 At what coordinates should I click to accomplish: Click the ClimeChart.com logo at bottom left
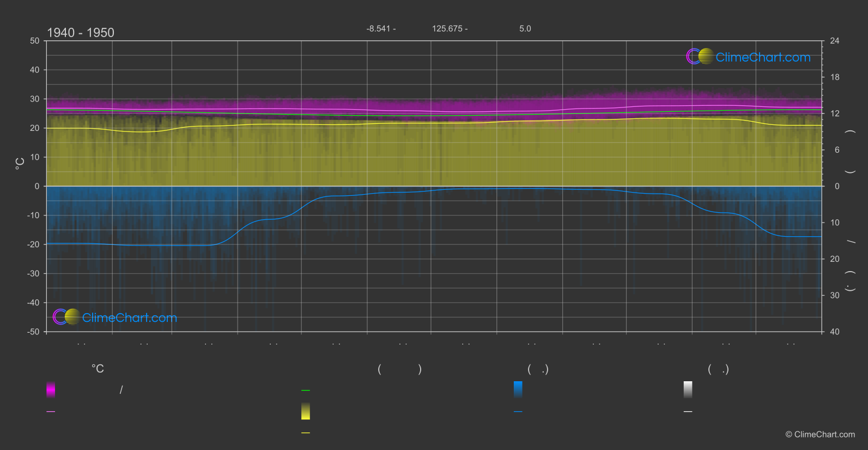[x=115, y=317]
